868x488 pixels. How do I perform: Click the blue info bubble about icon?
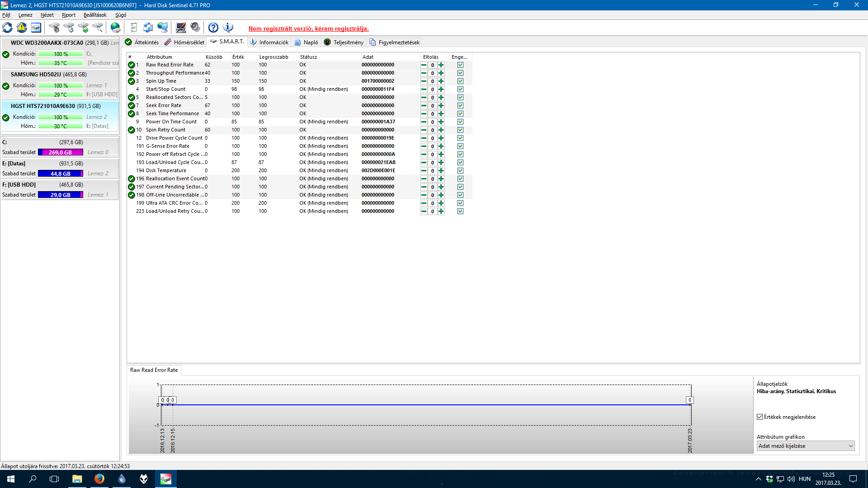228,28
